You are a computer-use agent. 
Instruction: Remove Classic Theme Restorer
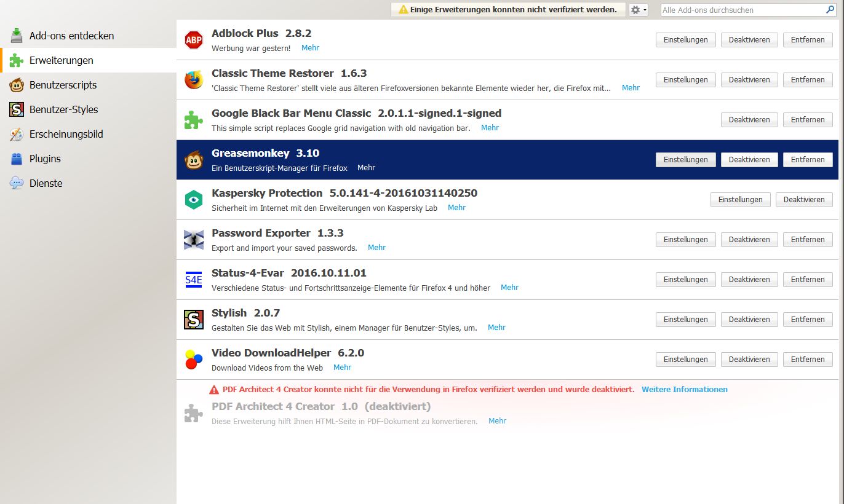[x=808, y=80]
